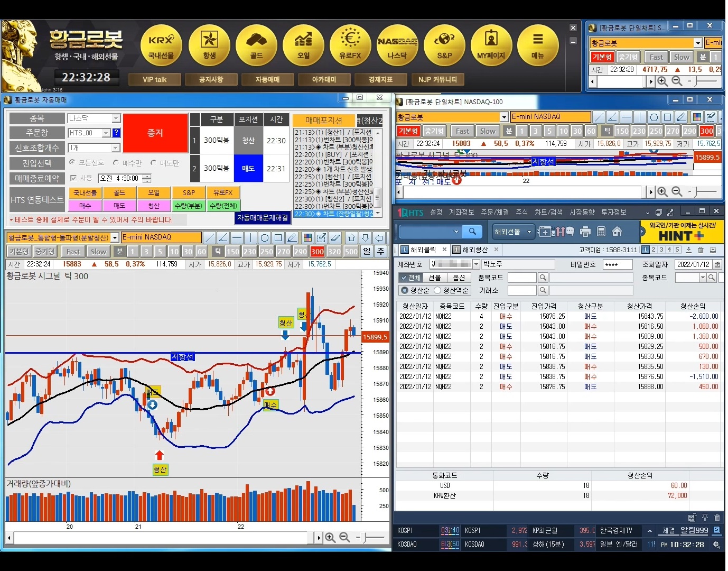
Task: Open the 유로FX euro icon
Action: [x=350, y=45]
